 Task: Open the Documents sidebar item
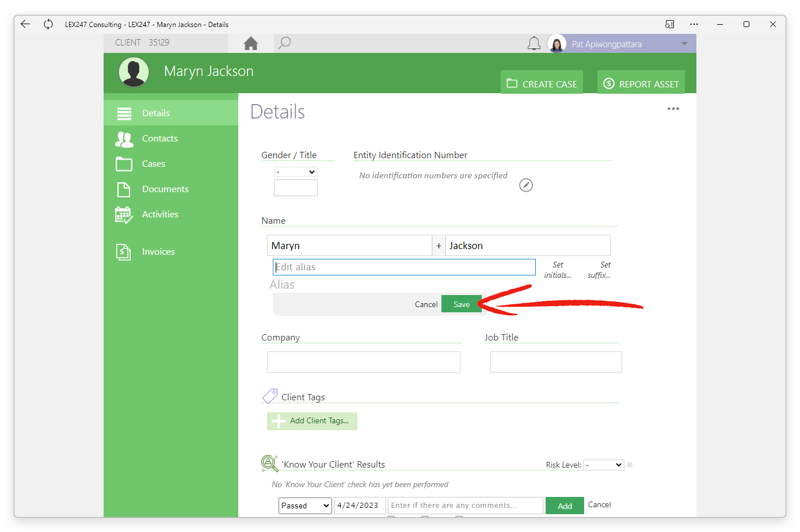[171, 189]
